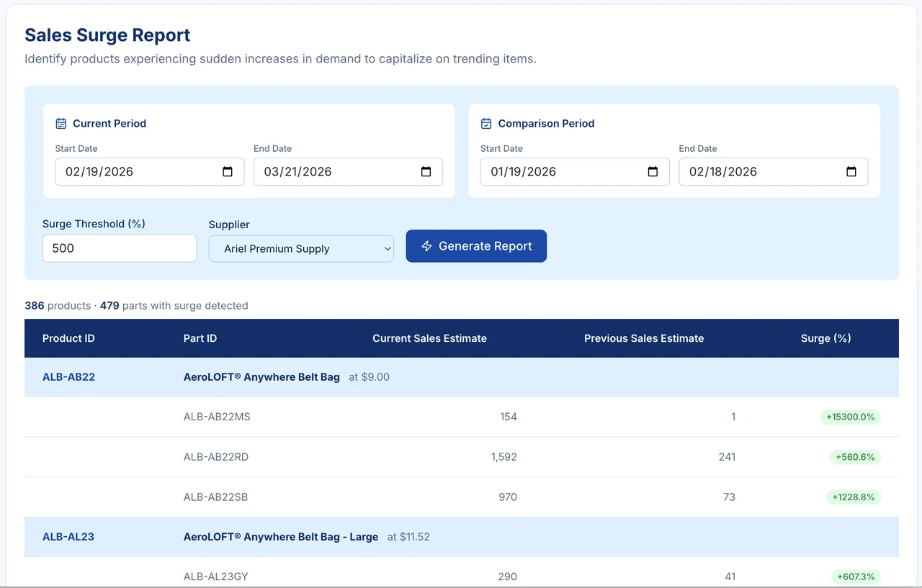The image size is (922, 588).
Task: Select part row ALB-AB22RD
Action: [462, 457]
